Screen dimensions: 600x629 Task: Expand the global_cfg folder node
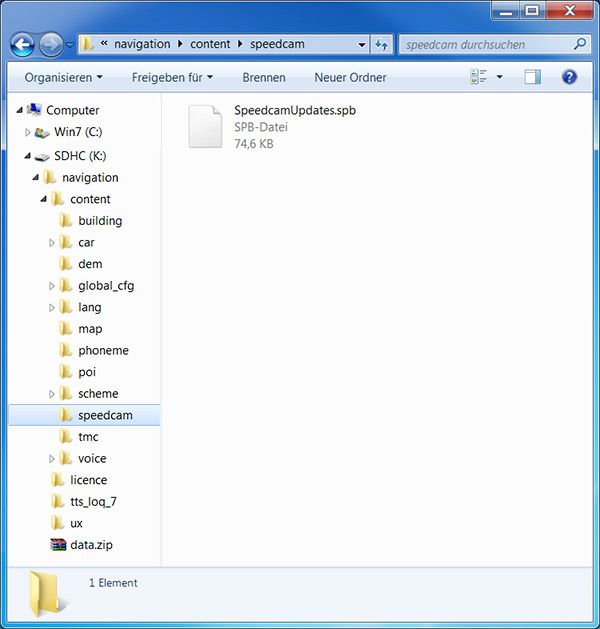[51, 286]
